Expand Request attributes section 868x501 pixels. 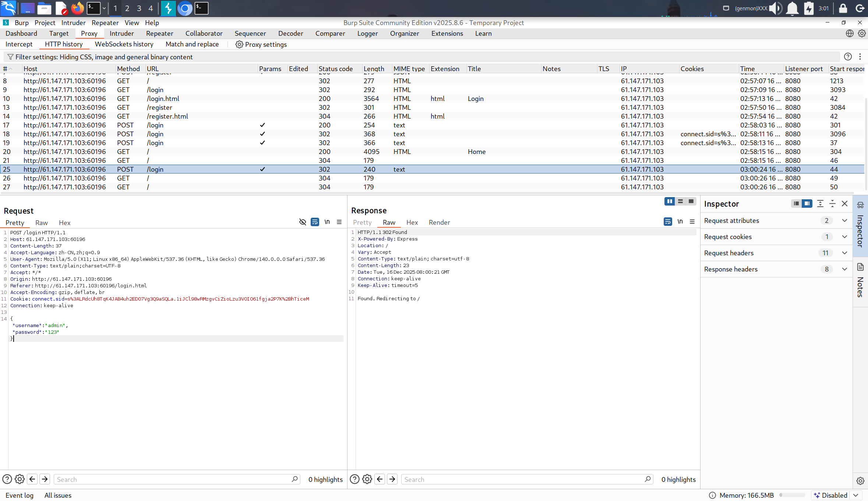tap(844, 221)
